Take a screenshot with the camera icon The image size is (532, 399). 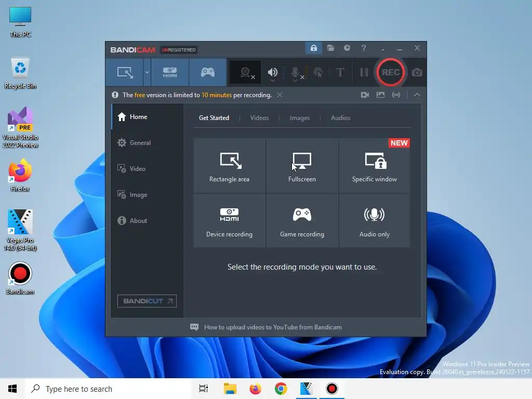tap(417, 72)
